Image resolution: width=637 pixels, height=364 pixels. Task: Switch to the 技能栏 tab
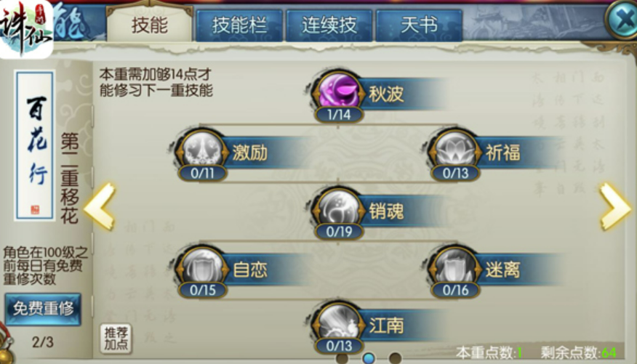[239, 25]
